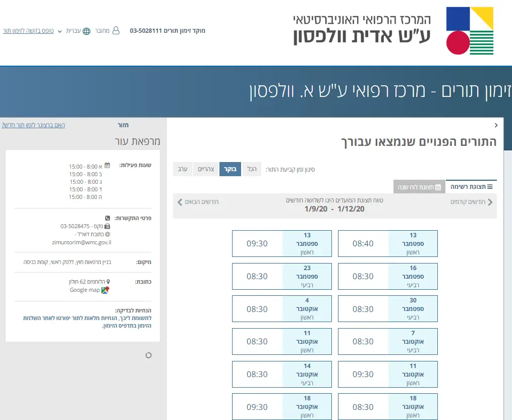512x420 pixels.
Task: Filter appointments by צהריים (noon)
Action: 206,170
